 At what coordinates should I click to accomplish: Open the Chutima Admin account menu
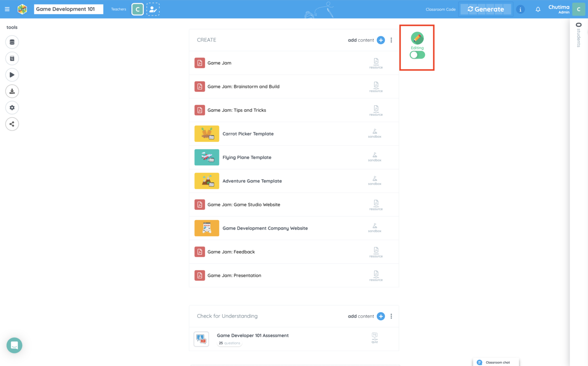[x=567, y=9]
